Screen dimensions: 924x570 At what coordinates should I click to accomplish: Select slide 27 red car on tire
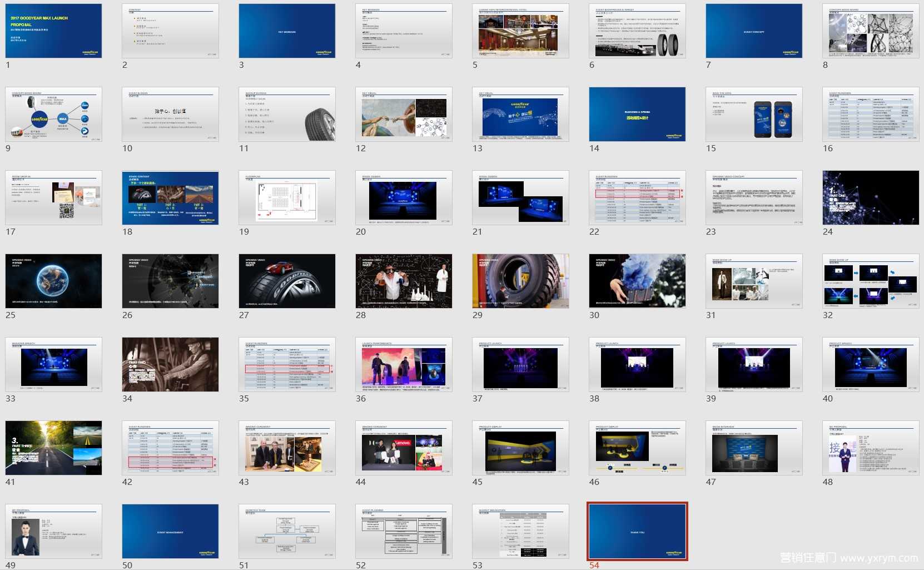pyautogui.click(x=287, y=281)
